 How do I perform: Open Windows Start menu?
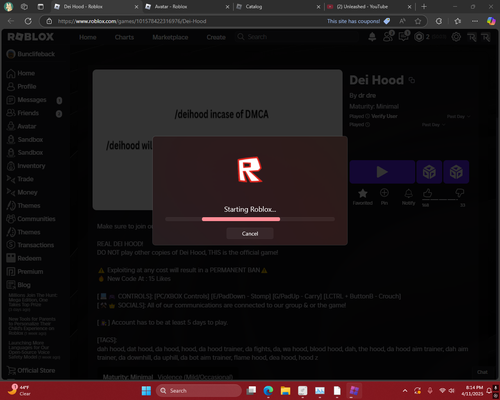(146, 391)
